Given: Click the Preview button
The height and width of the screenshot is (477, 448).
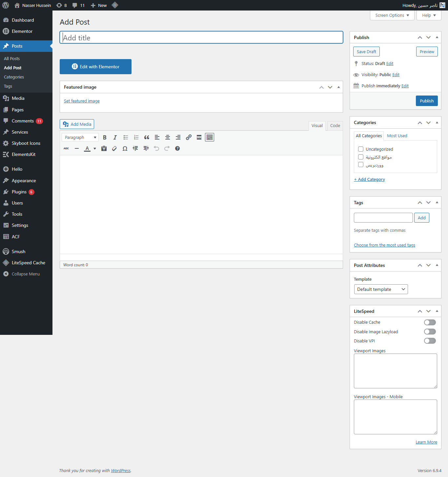Looking at the screenshot, I should [427, 52].
